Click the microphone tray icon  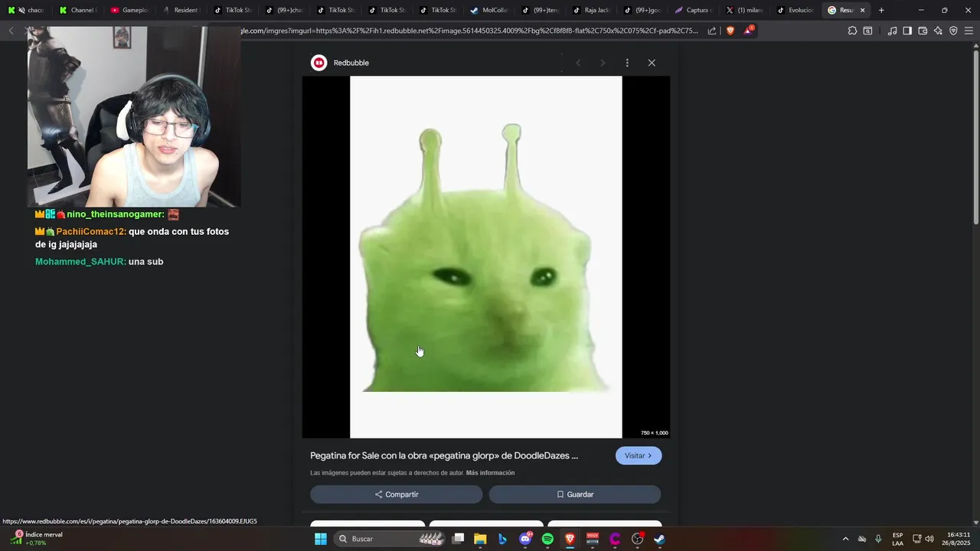pos(878,539)
